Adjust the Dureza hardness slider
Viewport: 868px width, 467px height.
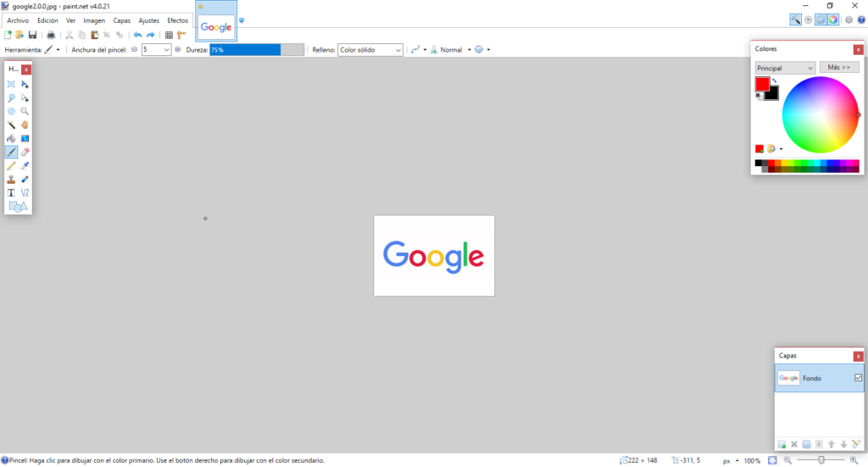pyautogui.click(x=257, y=50)
